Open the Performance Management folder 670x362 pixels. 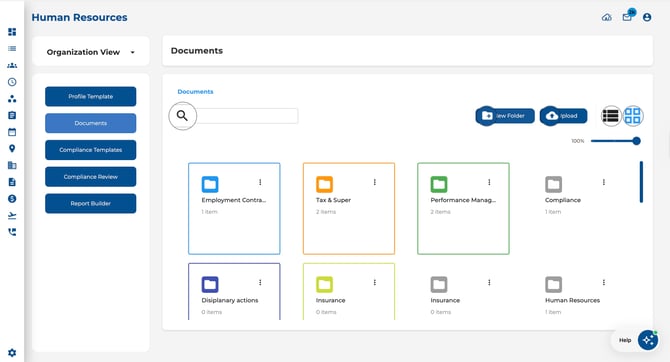coord(463,209)
